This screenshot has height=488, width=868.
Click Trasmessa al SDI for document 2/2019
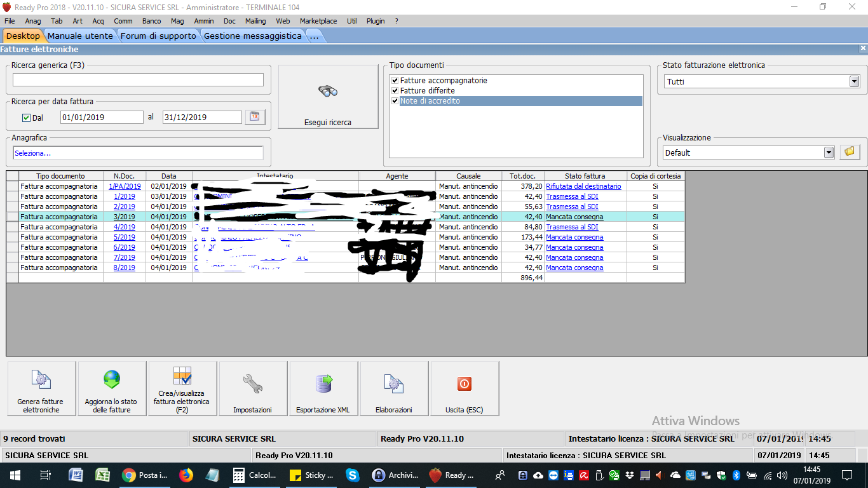click(572, 207)
